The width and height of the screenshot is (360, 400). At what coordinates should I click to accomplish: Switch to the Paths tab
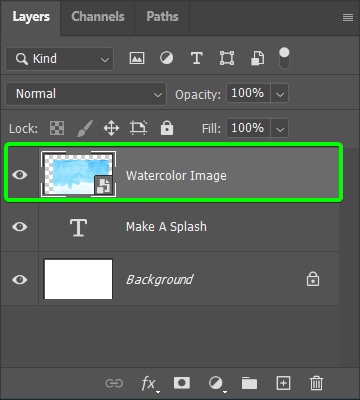click(x=162, y=17)
